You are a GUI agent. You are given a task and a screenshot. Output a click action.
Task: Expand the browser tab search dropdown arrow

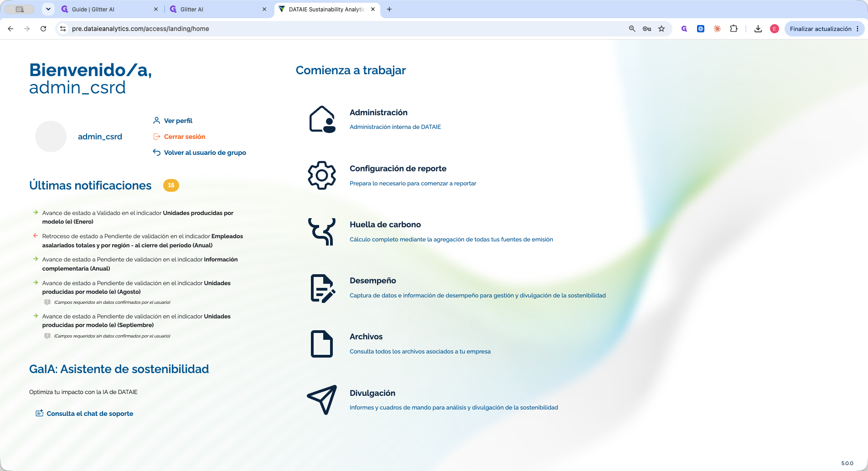tap(48, 9)
